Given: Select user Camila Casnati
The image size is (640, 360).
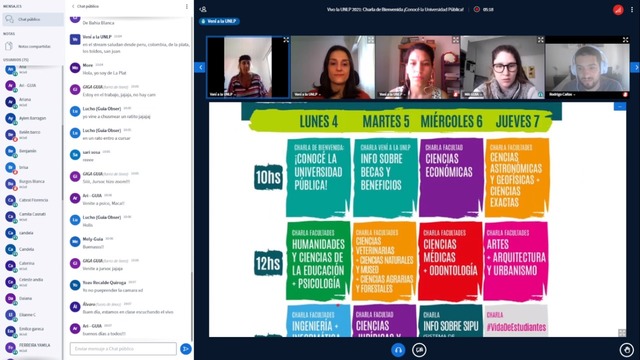Looking at the screenshot, I should [32, 216].
